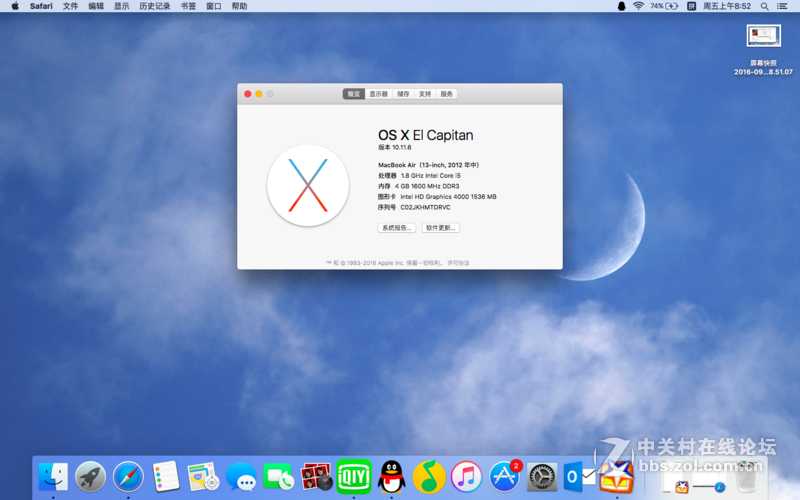Click the MacBook Air model line
This screenshot has height=500, width=800.
[429, 165]
